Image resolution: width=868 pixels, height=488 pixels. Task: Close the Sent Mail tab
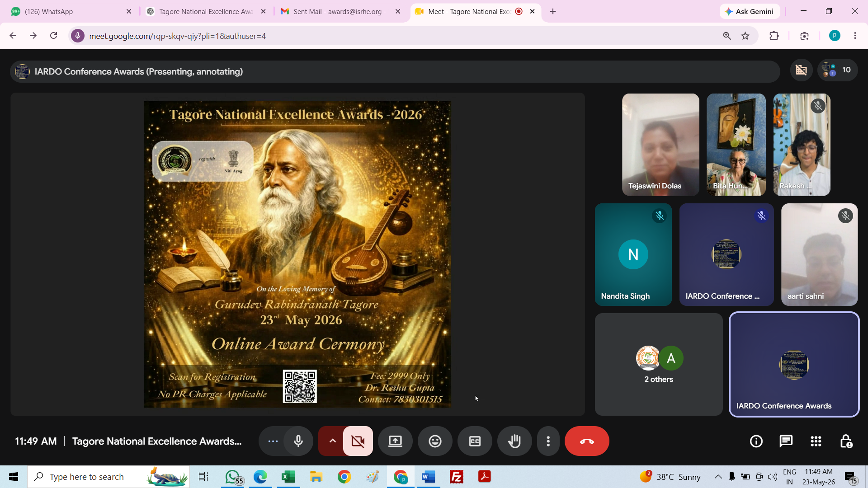click(x=398, y=11)
